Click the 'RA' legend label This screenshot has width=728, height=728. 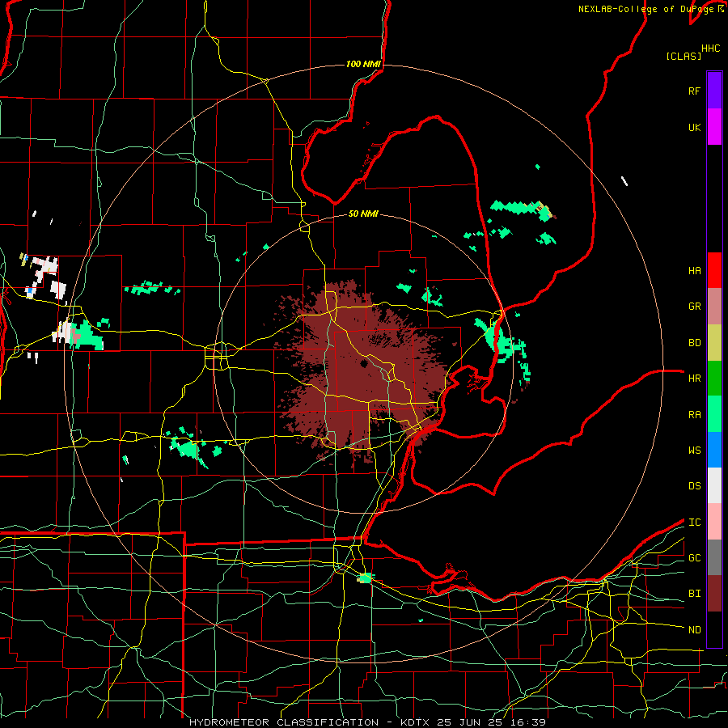(x=694, y=415)
